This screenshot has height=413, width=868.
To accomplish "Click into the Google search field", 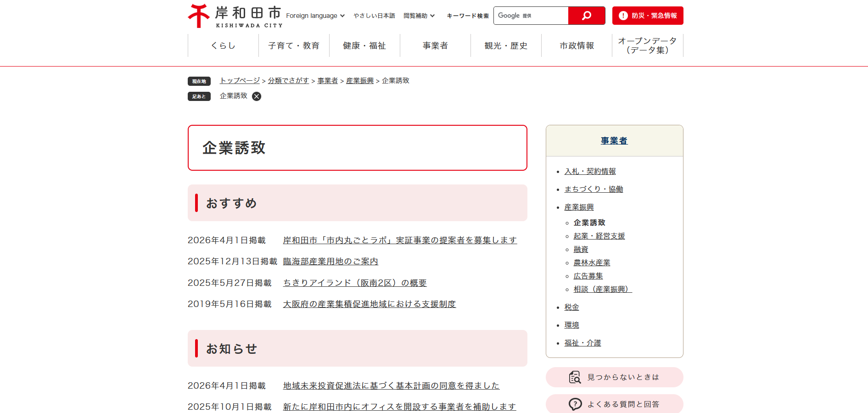I will pos(531,16).
